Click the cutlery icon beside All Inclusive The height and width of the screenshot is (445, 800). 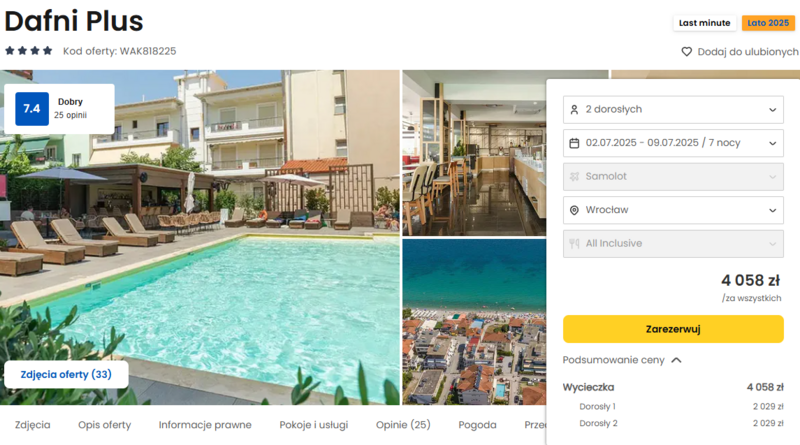[x=574, y=244]
